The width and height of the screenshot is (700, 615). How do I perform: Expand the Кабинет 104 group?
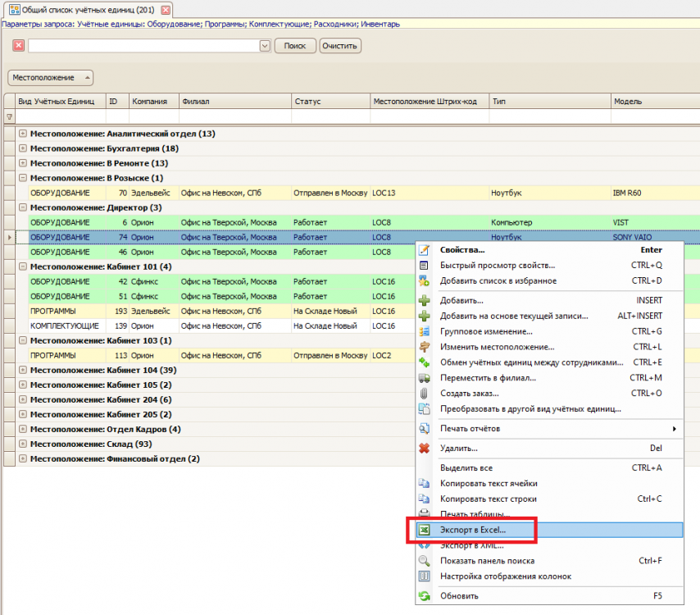coord(23,370)
